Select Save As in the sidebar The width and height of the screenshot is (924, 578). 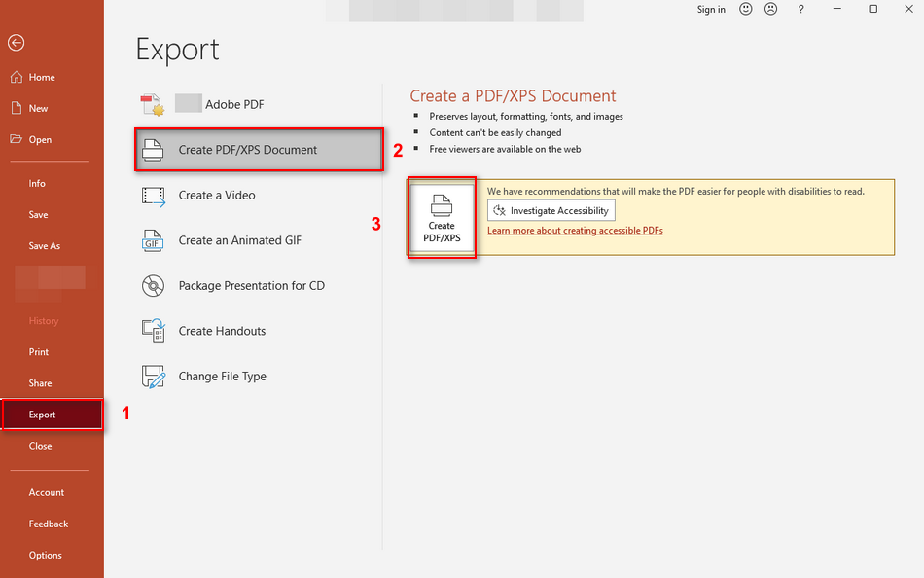point(49,245)
